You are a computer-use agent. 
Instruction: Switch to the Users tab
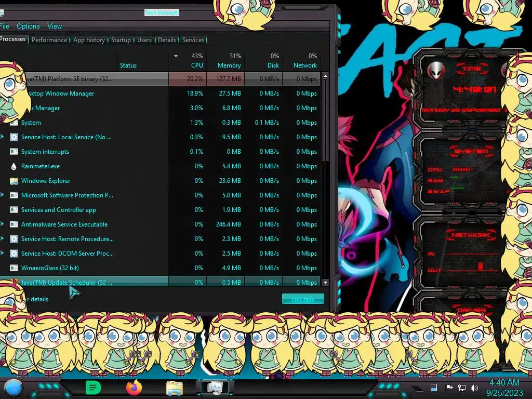tap(144, 40)
